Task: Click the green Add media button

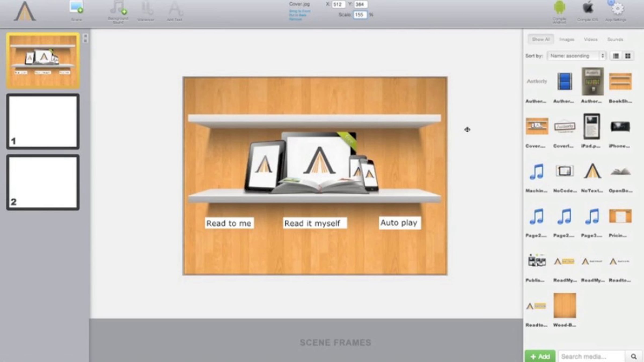Action: point(540,356)
